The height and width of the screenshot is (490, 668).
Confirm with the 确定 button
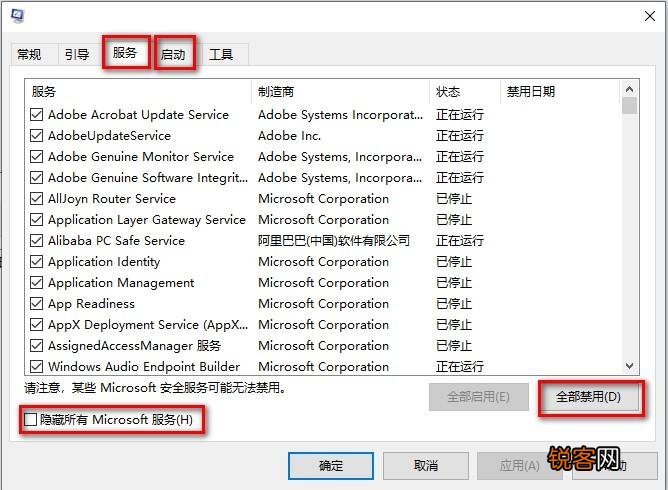(x=331, y=466)
